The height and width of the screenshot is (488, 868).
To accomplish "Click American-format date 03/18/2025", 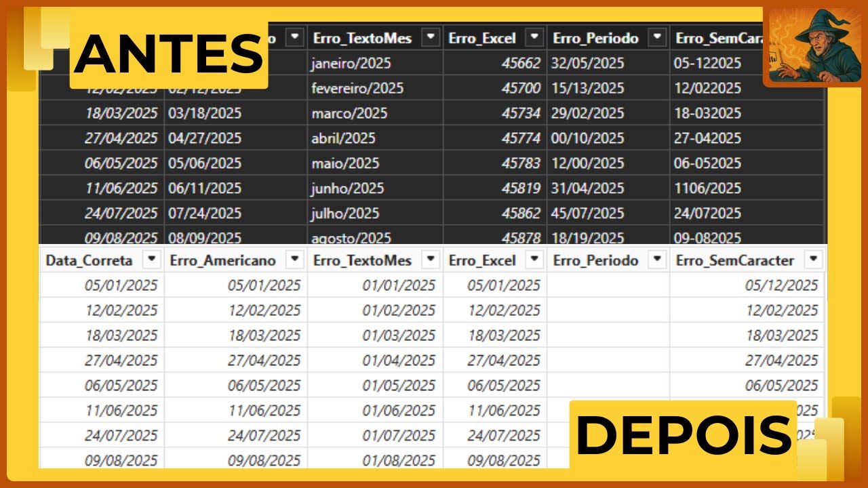I will (x=205, y=113).
